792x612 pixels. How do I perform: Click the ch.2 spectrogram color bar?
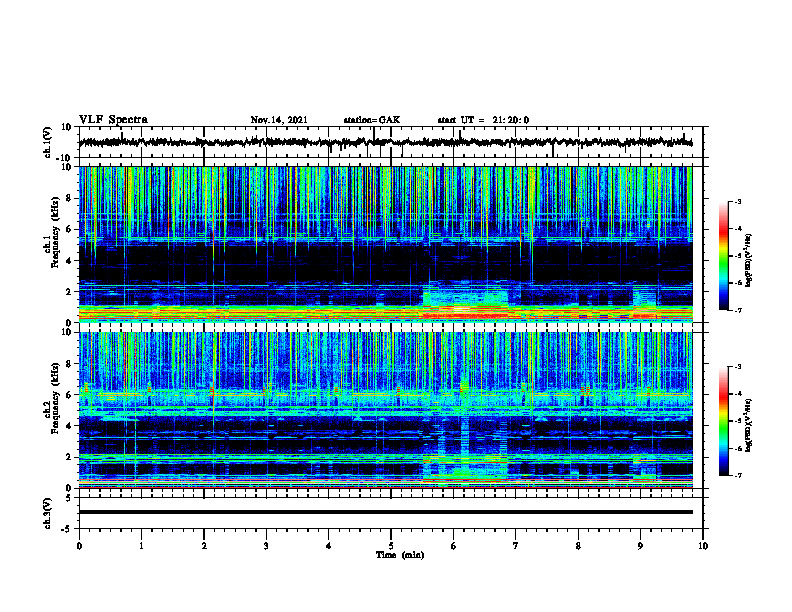point(724,421)
